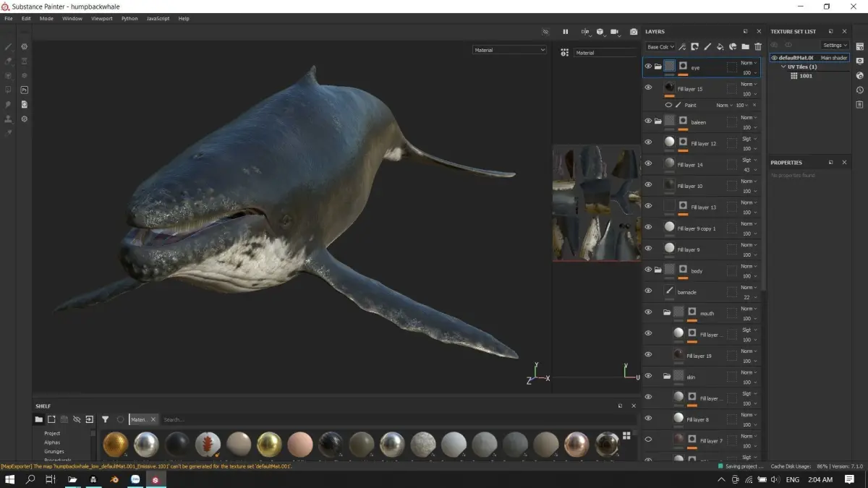This screenshot has height=488, width=868.
Task: Open the Base Color channel dropdown
Action: (x=660, y=47)
